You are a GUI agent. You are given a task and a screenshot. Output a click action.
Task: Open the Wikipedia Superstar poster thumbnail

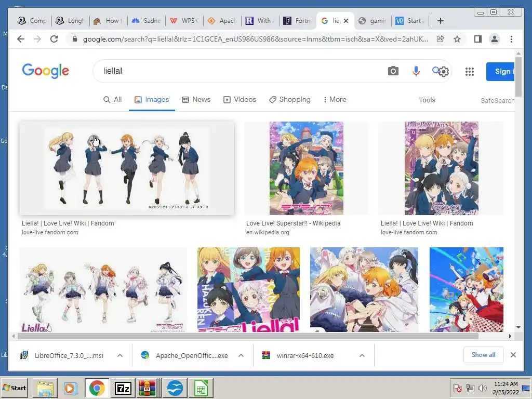[x=307, y=168]
